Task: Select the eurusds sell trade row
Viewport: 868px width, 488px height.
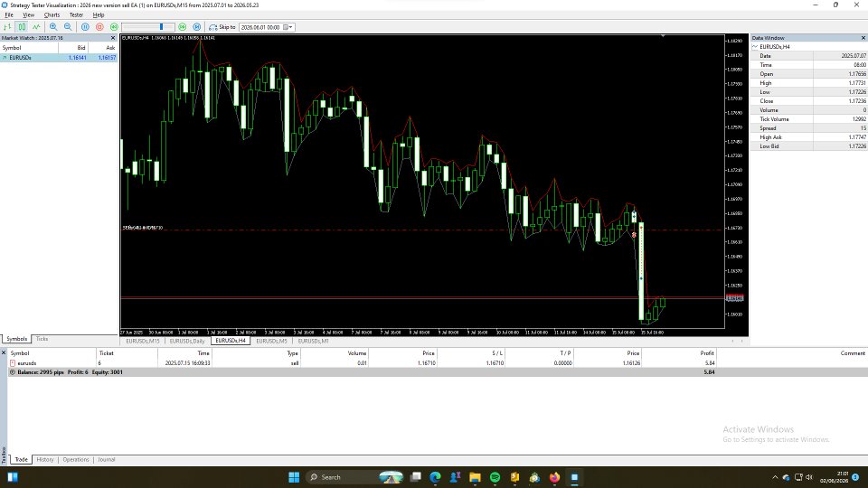Action: [x=438, y=363]
